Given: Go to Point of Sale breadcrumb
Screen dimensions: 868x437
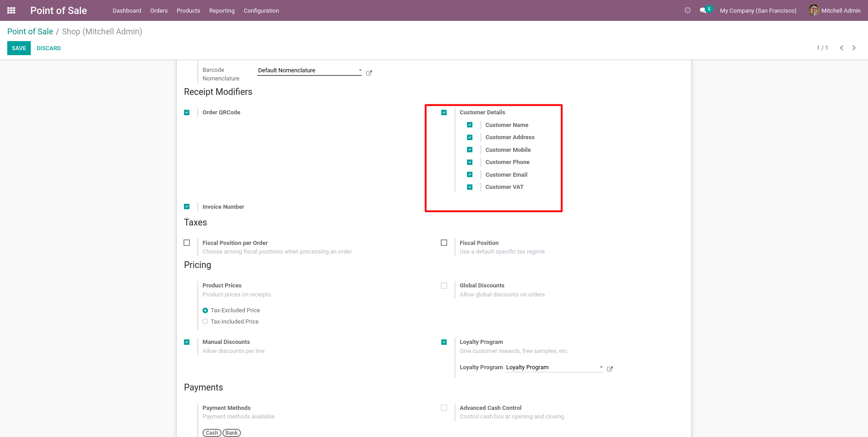Looking at the screenshot, I should click(30, 32).
